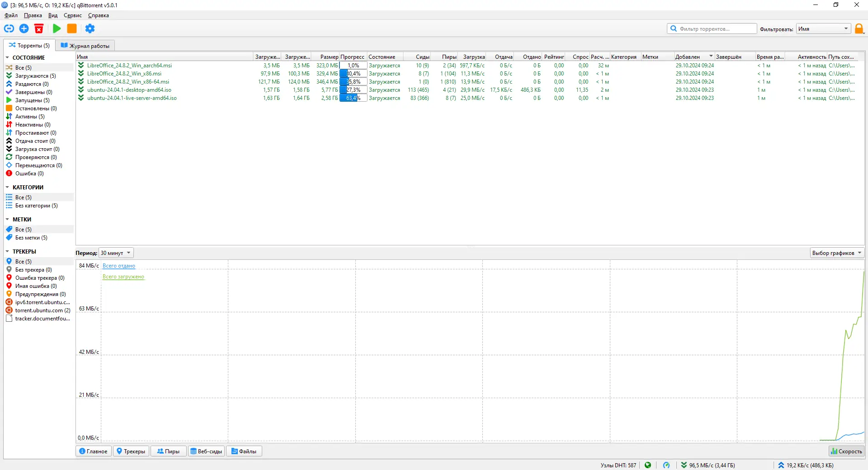Open the Вид menu

(53, 15)
